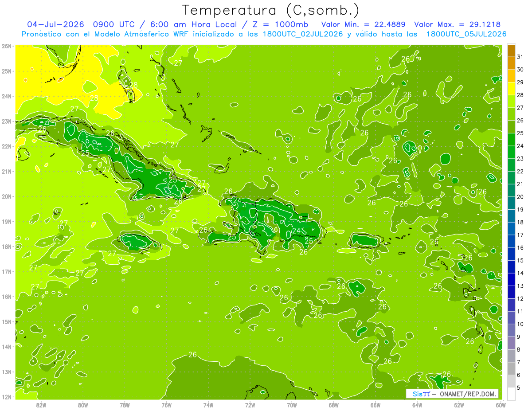Click the "18N" latitude axis label
The width and height of the screenshot is (532, 411).
[7, 247]
